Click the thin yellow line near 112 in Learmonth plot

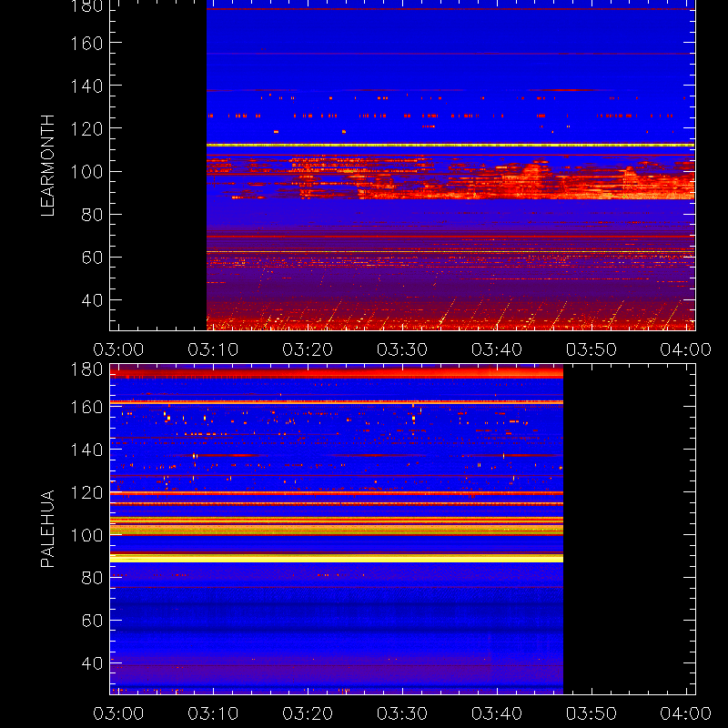450,146
